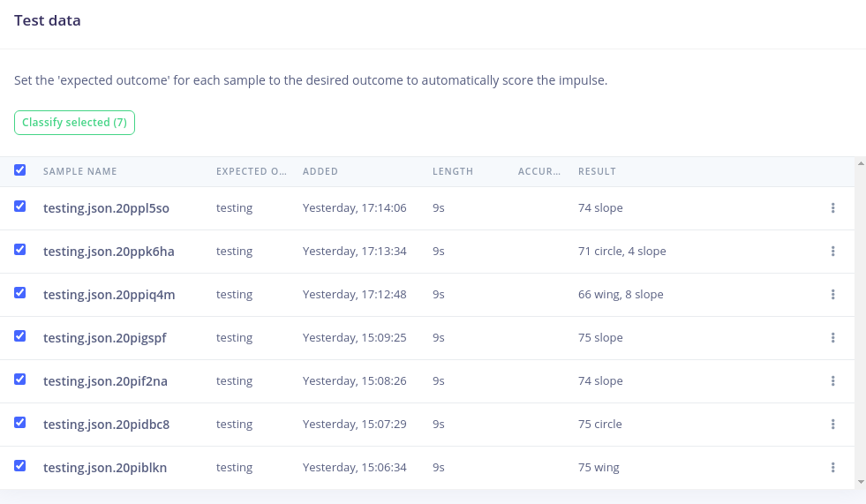Open three-dot menu for testing.json.20ppiq4m
Viewport: 866px width, 504px height.
(x=832, y=295)
